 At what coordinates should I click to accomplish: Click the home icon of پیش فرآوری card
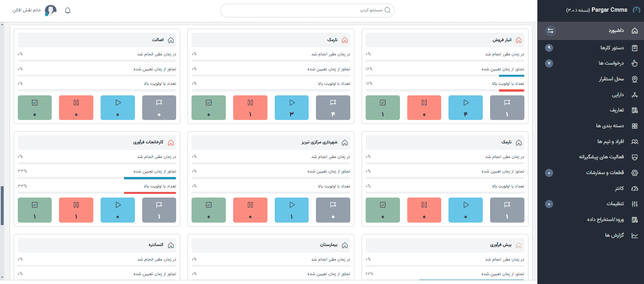519,245
